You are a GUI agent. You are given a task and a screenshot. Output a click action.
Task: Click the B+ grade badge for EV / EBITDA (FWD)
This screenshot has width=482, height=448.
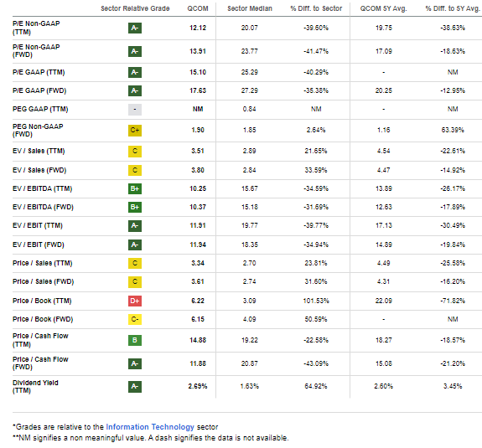[x=135, y=207]
